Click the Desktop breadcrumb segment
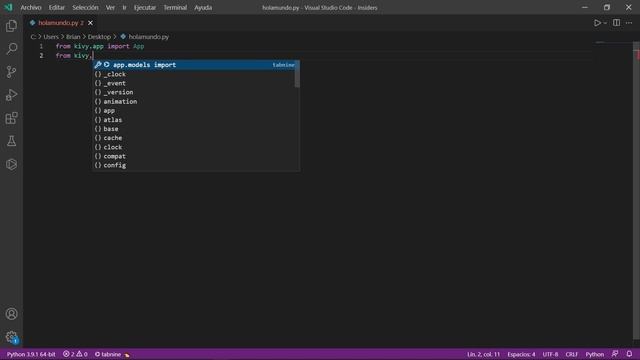The height and width of the screenshot is (360, 640). [99, 37]
